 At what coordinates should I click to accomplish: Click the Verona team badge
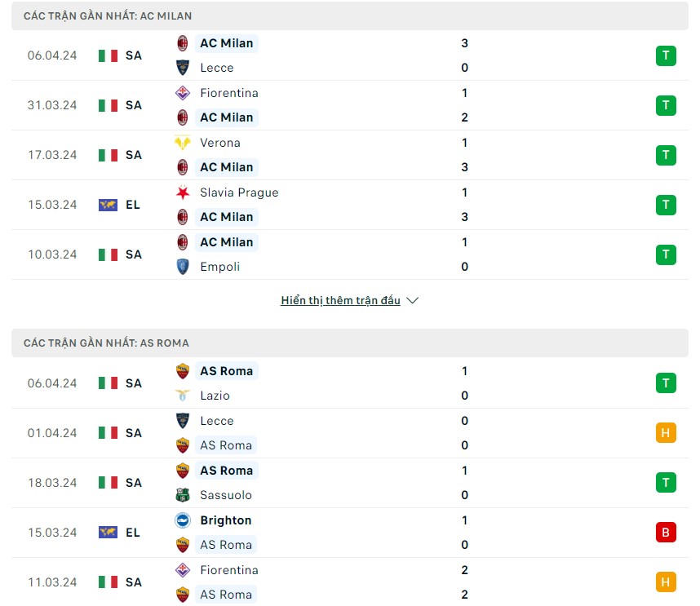[184, 143]
